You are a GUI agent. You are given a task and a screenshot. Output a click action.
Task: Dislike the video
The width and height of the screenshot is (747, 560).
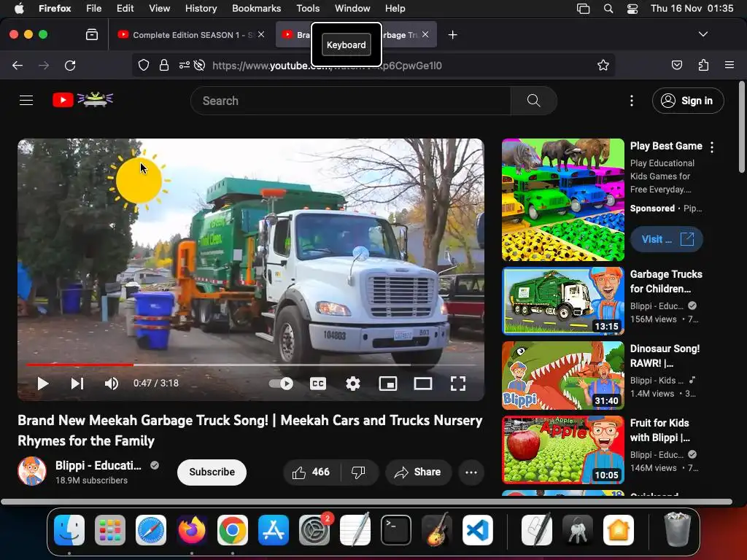click(359, 472)
